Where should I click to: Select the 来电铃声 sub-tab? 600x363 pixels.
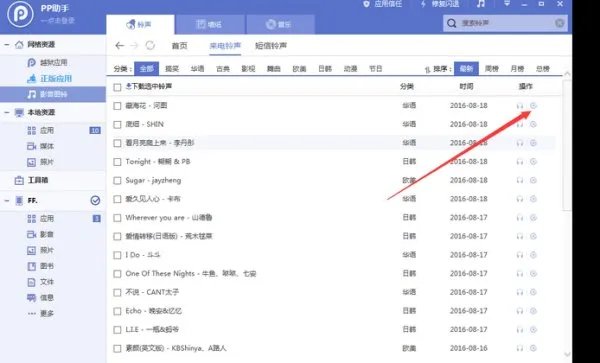click(225, 46)
